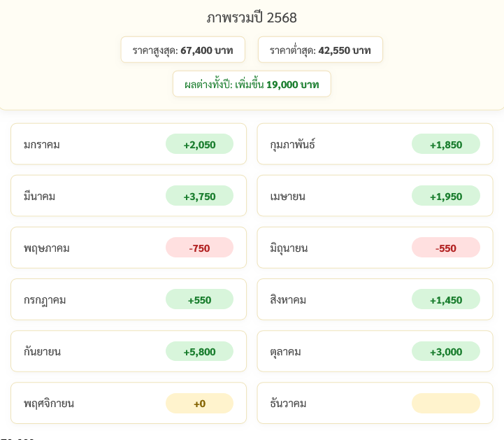Click the เมษายน month label
The image size is (504, 440).
[x=287, y=197]
